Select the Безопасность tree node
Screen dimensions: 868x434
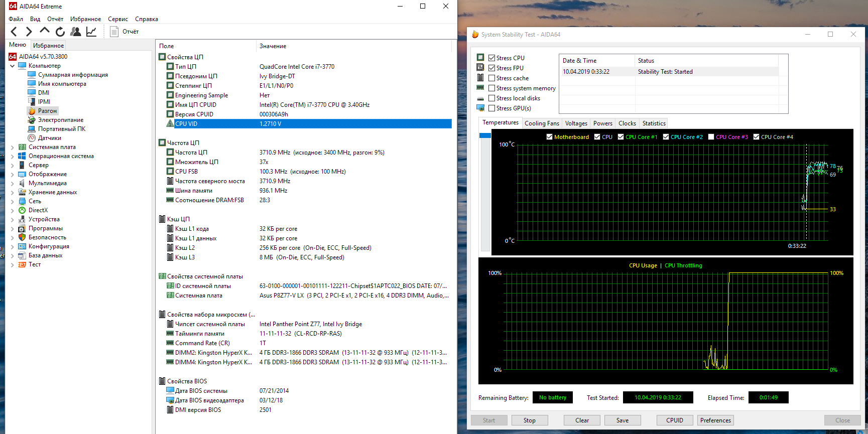coord(47,237)
